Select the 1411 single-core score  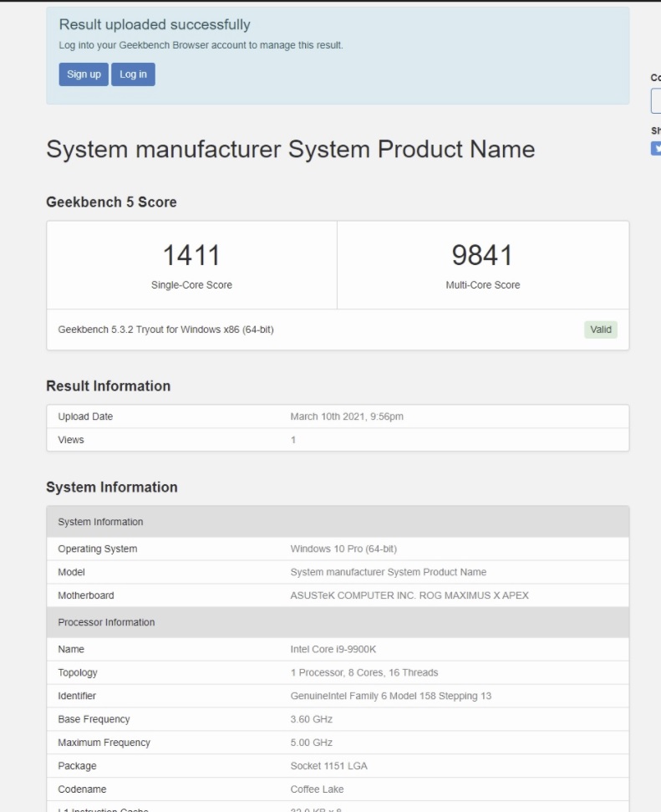click(191, 255)
